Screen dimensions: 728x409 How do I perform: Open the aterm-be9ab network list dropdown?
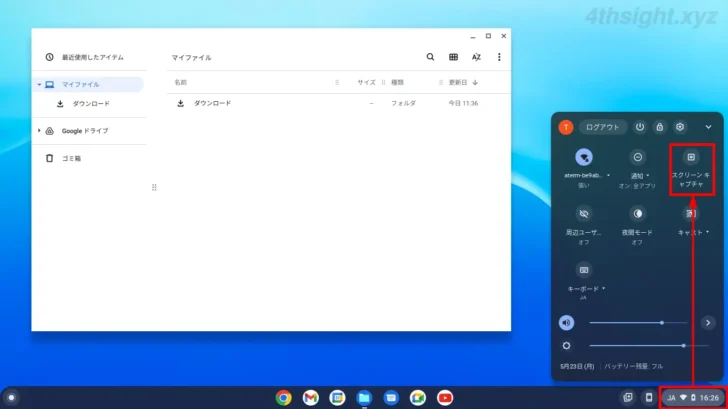coord(587,175)
